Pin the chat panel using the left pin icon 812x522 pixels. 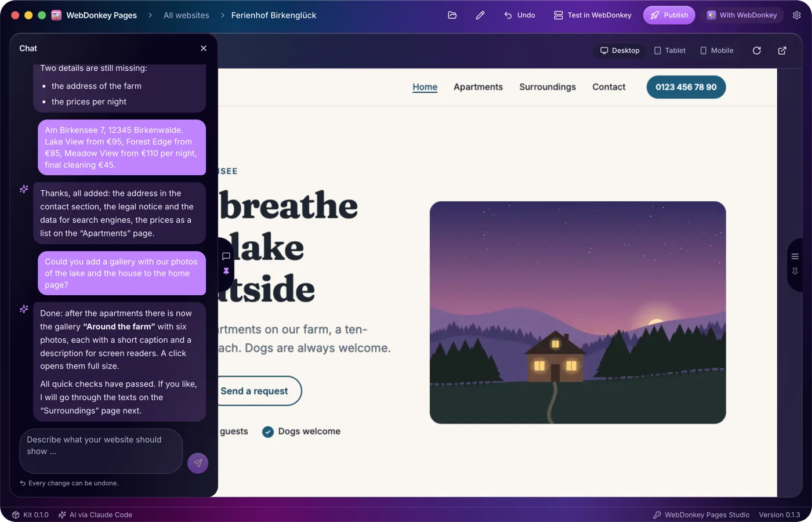tap(226, 271)
